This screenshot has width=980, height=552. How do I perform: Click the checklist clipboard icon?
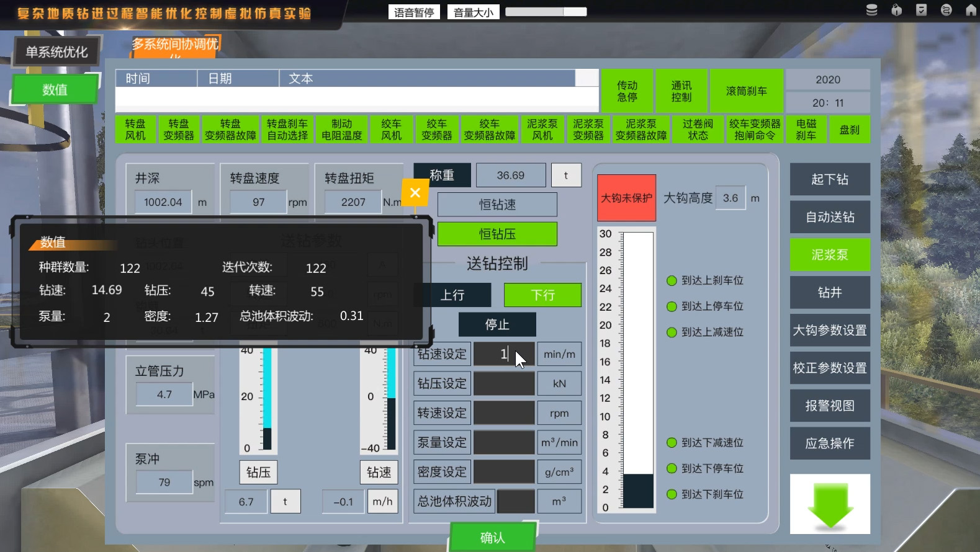point(921,11)
